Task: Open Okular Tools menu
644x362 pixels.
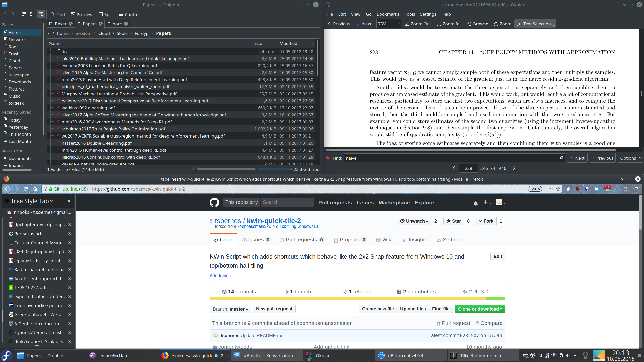Action: click(x=410, y=14)
